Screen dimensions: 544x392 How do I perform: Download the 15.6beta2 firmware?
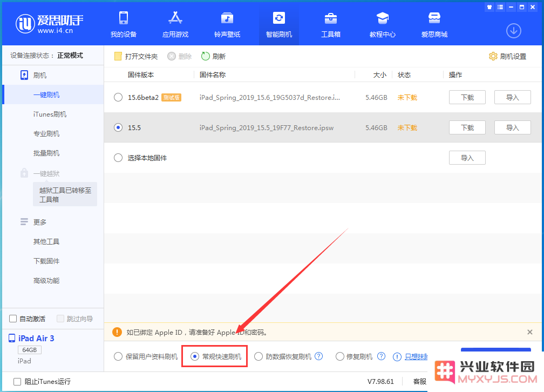point(467,97)
